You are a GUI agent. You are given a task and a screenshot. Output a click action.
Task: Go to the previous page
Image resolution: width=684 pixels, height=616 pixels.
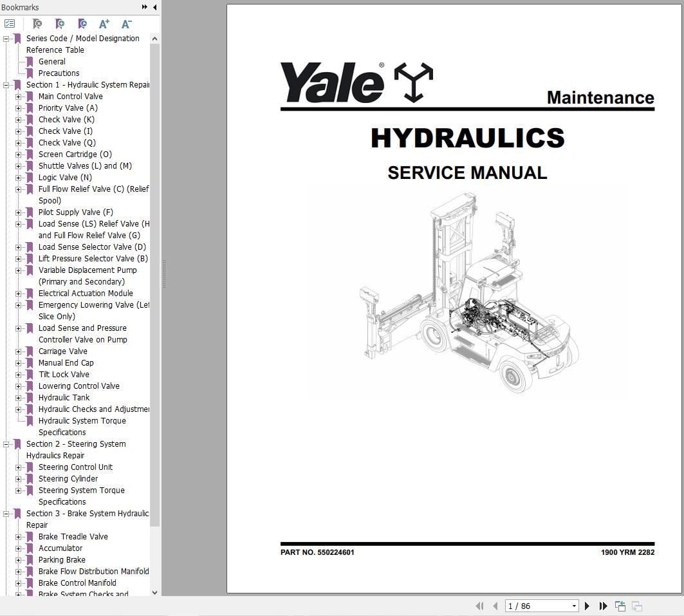[495, 606]
